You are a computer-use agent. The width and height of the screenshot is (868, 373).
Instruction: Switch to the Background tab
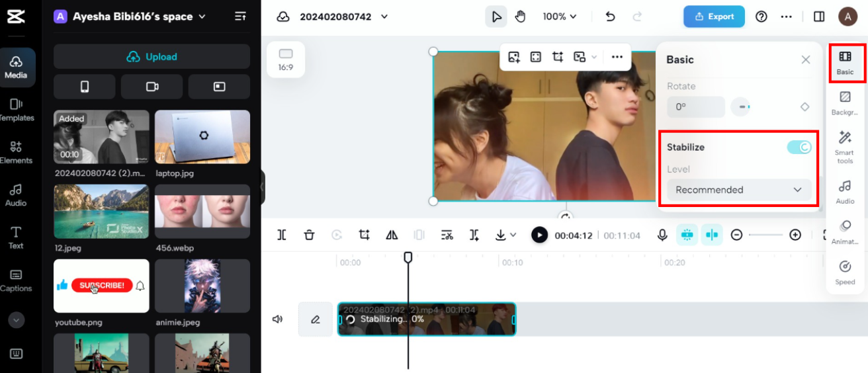(845, 104)
